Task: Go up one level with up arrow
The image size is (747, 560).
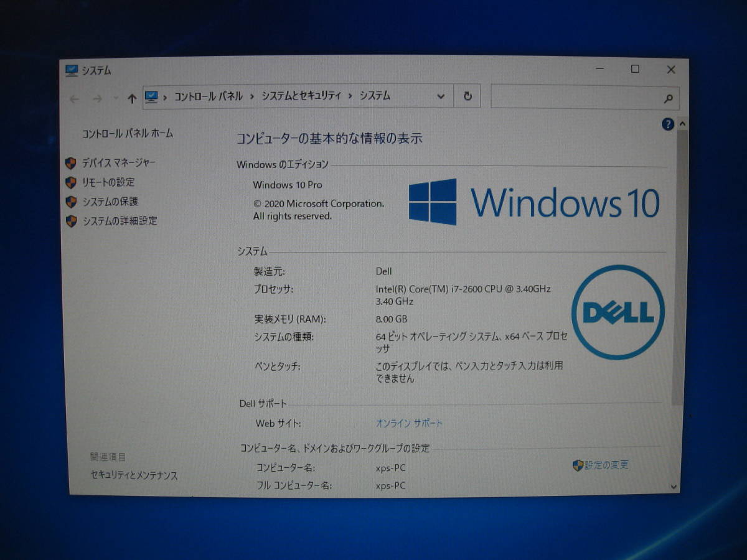Action: [132, 98]
